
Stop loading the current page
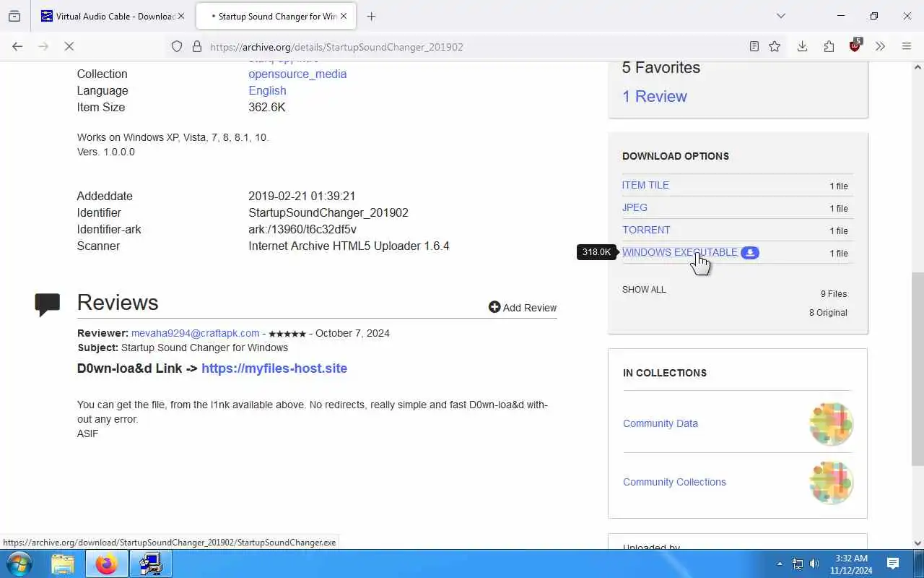pyautogui.click(x=69, y=46)
